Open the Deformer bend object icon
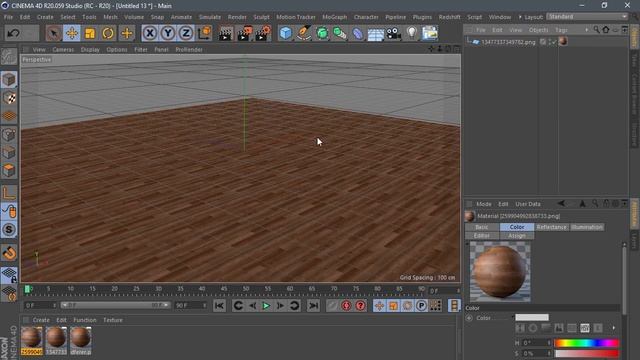Screen dimensions: 640x360 pyautogui.click(x=358, y=33)
